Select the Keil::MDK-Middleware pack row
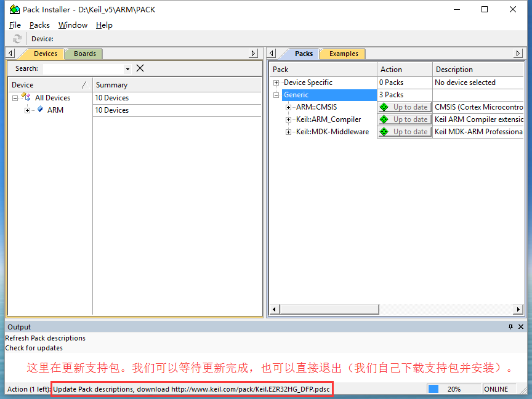 pyautogui.click(x=332, y=132)
